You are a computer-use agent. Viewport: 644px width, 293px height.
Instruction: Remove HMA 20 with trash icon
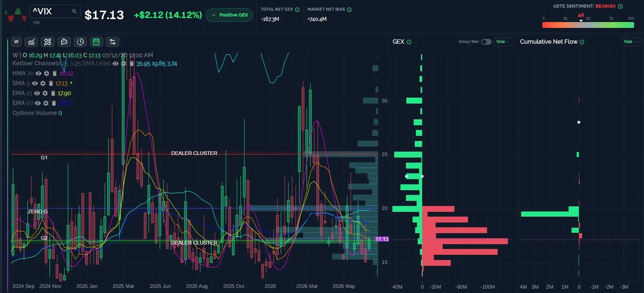pos(54,73)
